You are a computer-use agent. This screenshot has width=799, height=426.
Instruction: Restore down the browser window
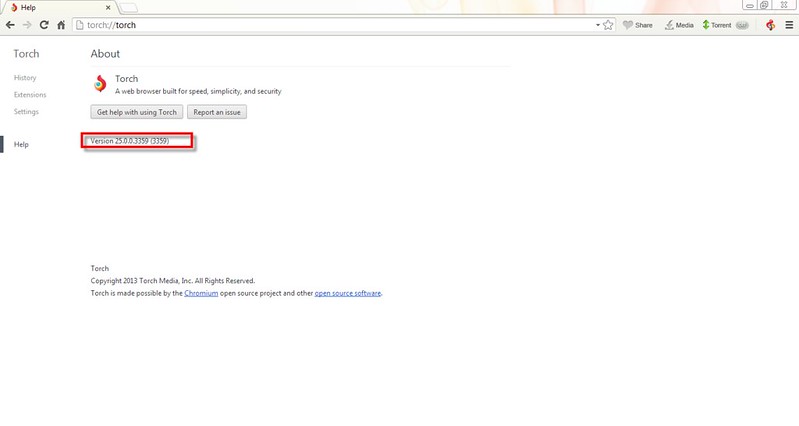[764, 5]
